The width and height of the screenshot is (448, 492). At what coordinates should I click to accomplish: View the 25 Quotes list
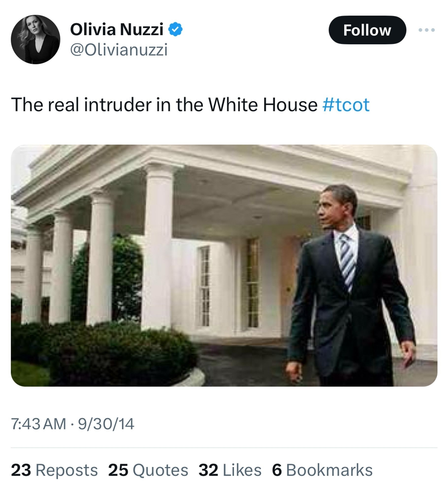(x=148, y=470)
